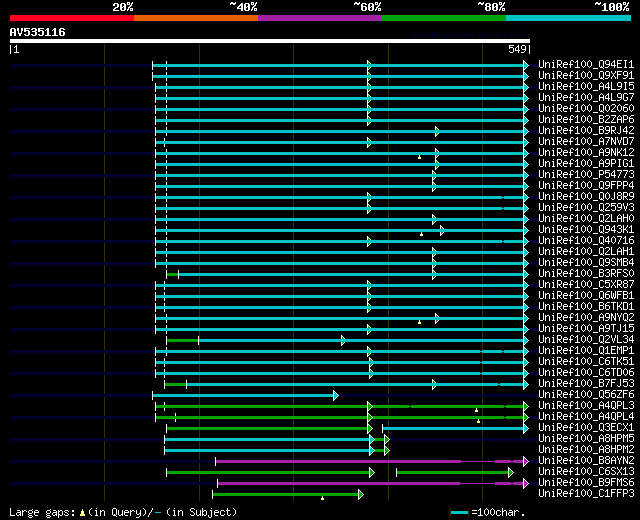
Task: Click the short cyan alignment bar of Q56ZF6
Action: point(244,396)
